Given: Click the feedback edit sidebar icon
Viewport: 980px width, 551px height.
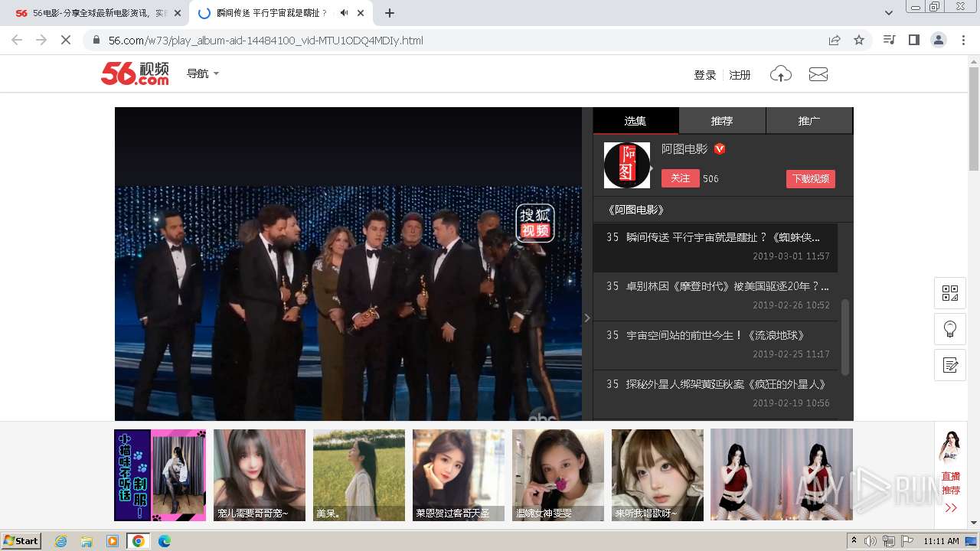Looking at the screenshot, I should point(950,365).
